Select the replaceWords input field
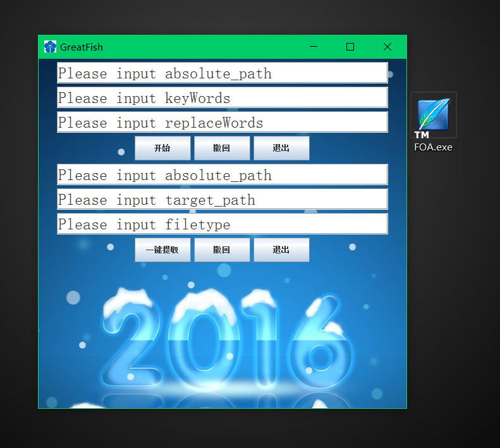The image size is (500, 448). click(223, 122)
